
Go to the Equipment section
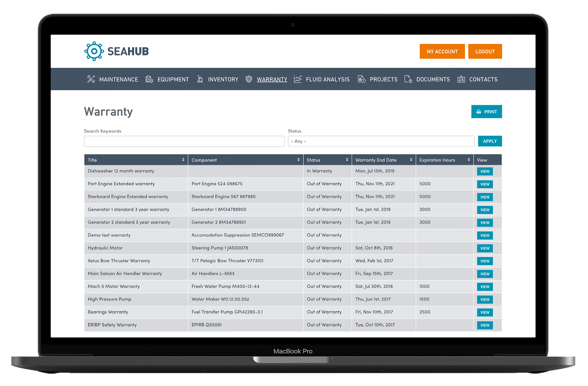coord(173,79)
